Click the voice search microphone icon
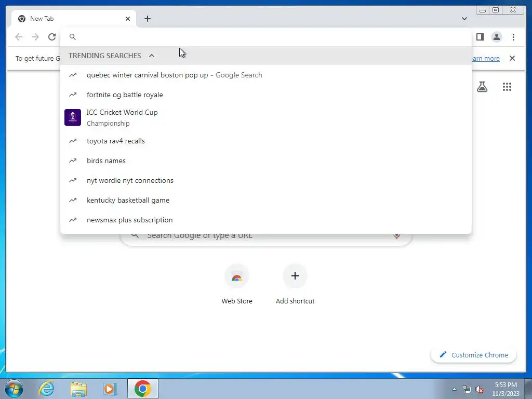The width and height of the screenshot is (532, 399). (396, 235)
